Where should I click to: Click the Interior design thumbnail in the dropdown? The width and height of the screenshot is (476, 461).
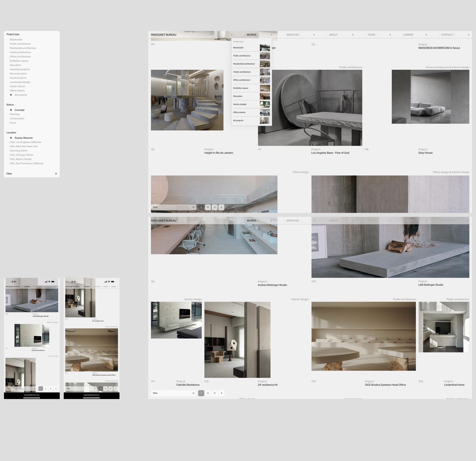click(265, 104)
